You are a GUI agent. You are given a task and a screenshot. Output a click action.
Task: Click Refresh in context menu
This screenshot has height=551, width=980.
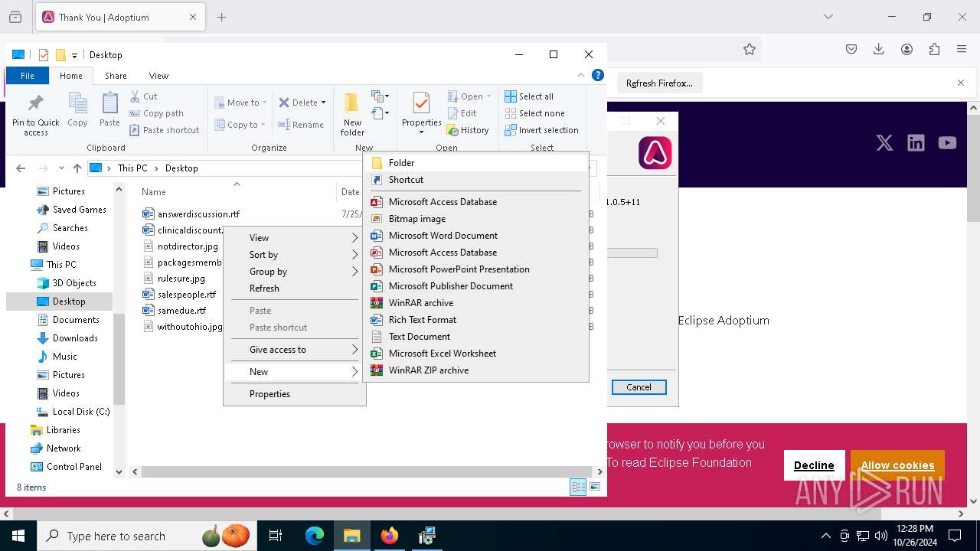pos(295,289)
